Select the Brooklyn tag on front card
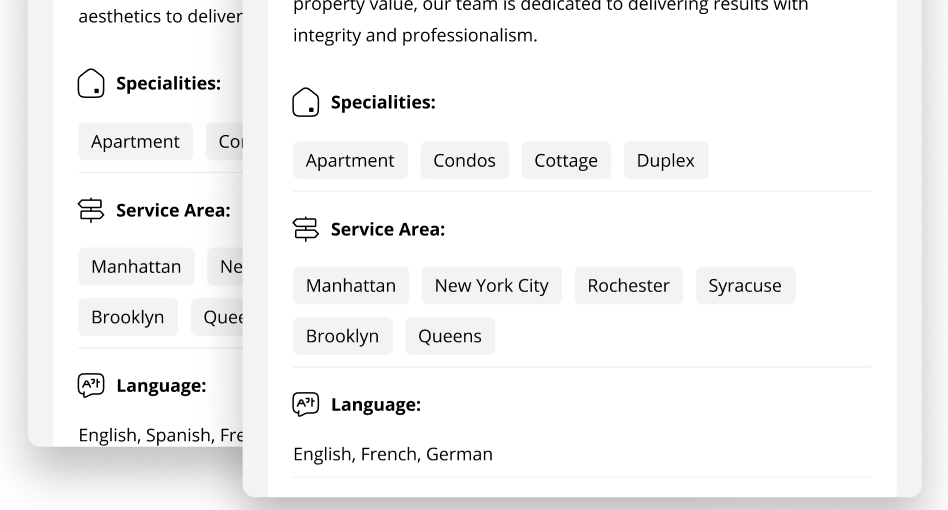The image size is (948, 510). pos(342,336)
